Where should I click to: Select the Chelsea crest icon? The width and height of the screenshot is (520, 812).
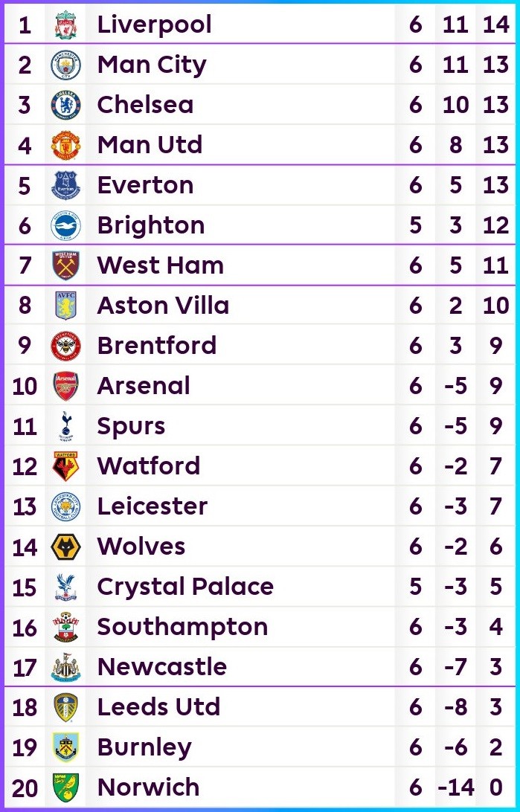pos(65,105)
